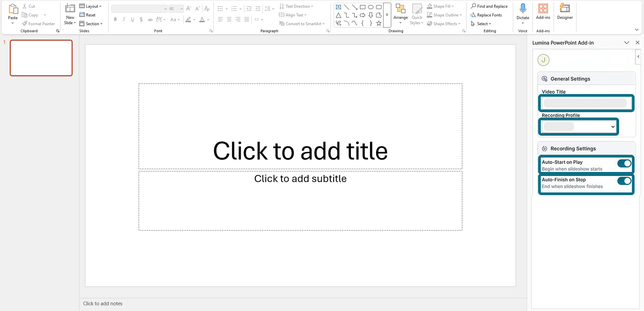Toggle text shadow formatting
Viewport: 644px width, 311px height.
tap(141, 19)
